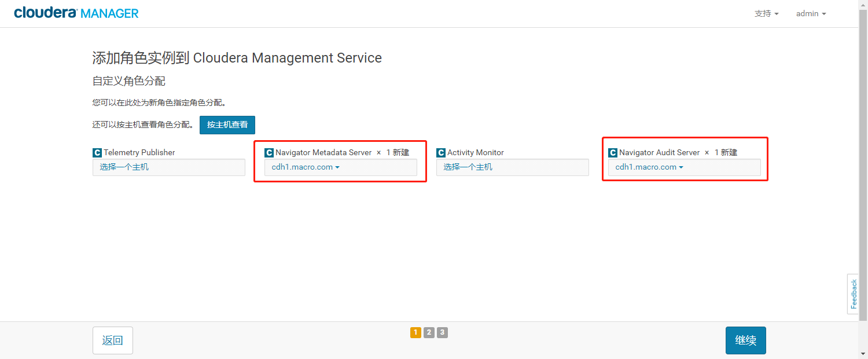
Task: Select a host for Activity Monitor
Action: pos(513,167)
